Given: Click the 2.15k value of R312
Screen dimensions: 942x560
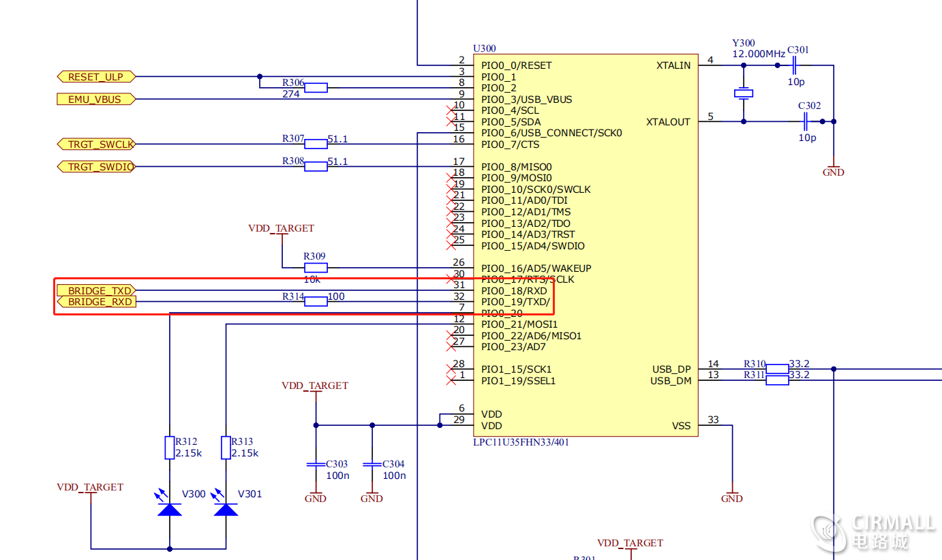Looking at the screenshot, I should [189, 453].
